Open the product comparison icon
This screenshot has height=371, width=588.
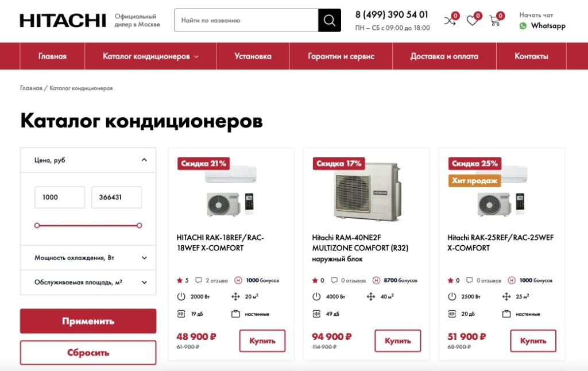[x=450, y=20]
